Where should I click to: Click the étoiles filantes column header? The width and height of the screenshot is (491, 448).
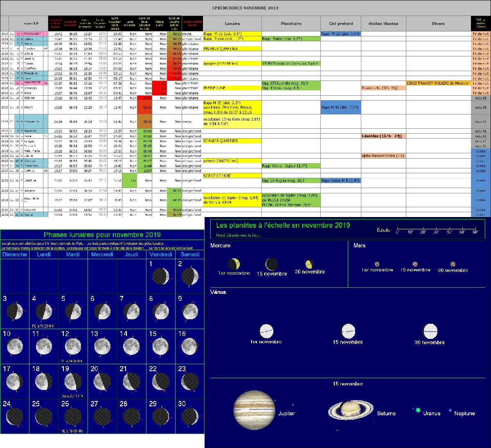383,24
